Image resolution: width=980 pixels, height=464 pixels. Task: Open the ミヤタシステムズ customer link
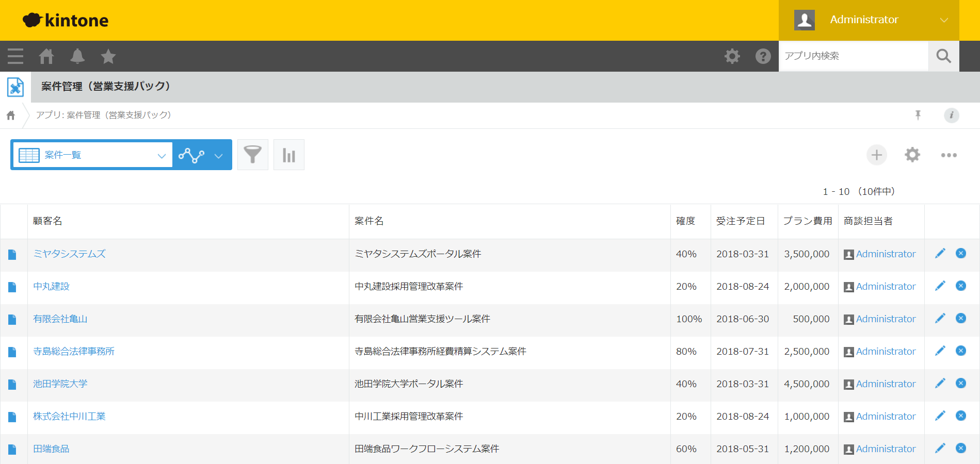tap(69, 254)
